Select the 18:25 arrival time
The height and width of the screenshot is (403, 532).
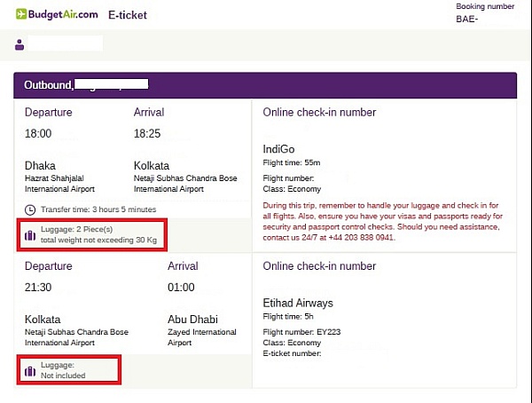[x=147, y=133]
